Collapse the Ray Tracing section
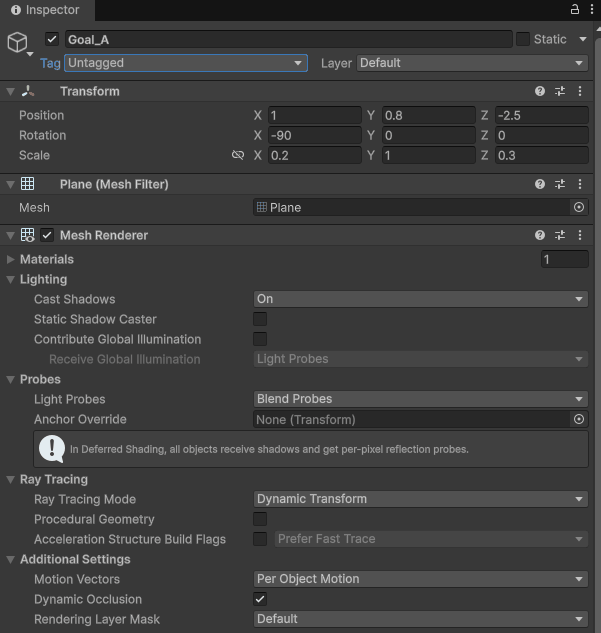601x633 pixels. click(11, 479)
